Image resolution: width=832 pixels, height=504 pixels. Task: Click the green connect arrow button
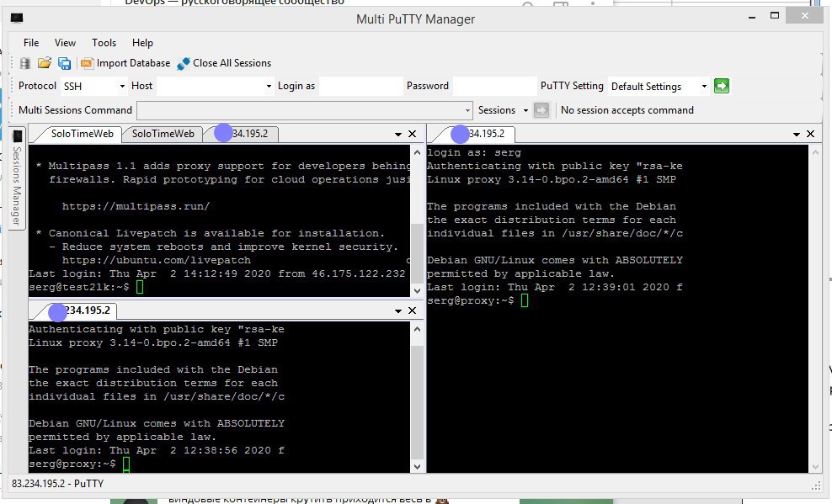[722, 86]
